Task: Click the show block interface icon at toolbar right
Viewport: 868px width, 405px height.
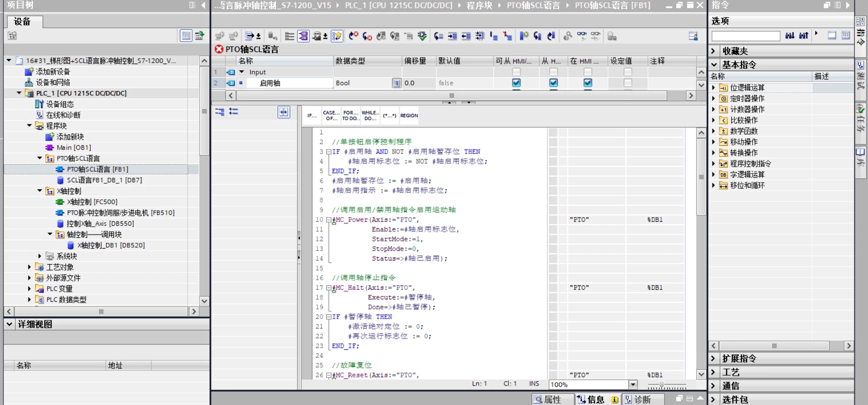Action: point(693,36)
